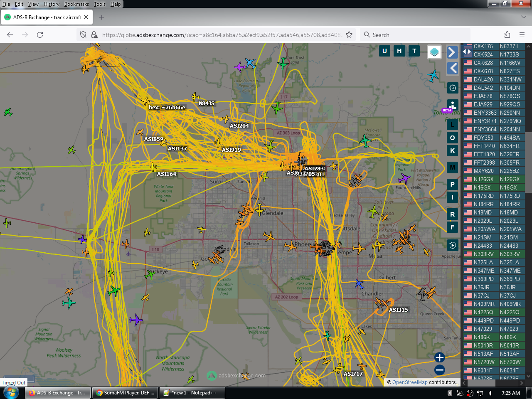532x399 pixels.
Task: Open the Edit menu
Action: click(19, 4)
